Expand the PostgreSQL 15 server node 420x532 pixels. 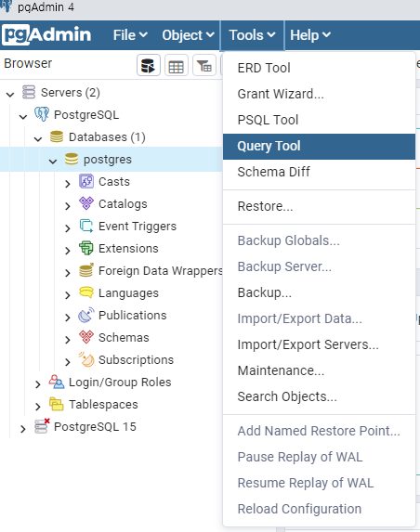click(x=22, y=429)
